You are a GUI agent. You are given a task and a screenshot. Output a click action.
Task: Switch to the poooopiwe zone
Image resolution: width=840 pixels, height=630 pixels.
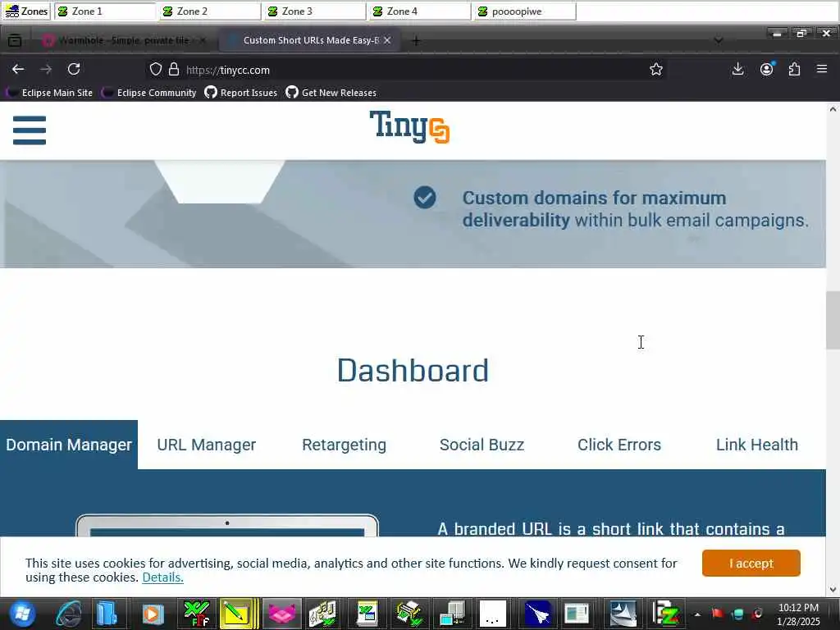(x=525, y=11)
